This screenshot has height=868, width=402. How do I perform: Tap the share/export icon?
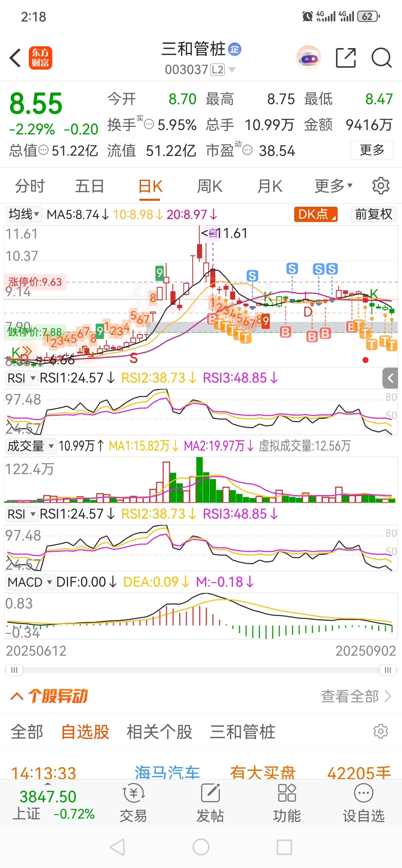pyautogui.click(x=346, y=58)
